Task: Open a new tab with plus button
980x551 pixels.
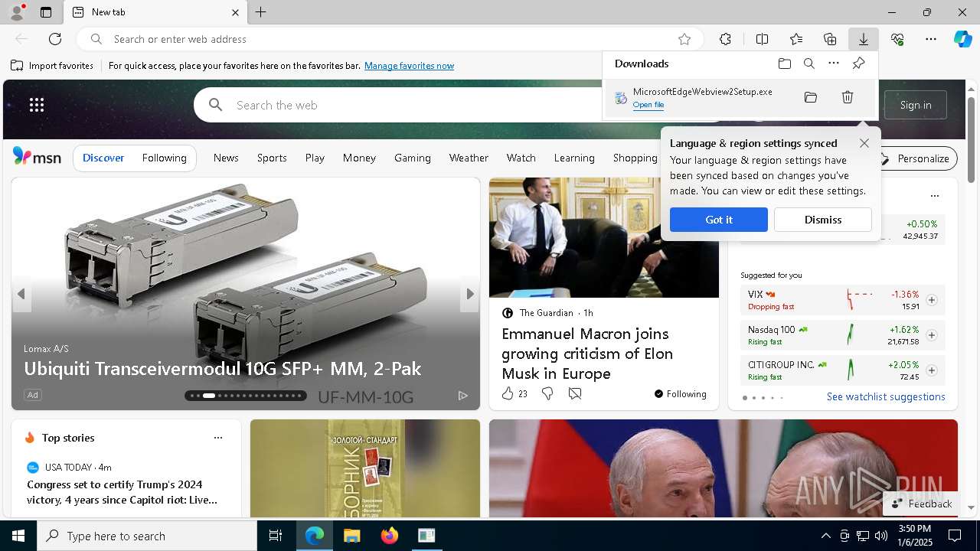Action: [260, 12]
